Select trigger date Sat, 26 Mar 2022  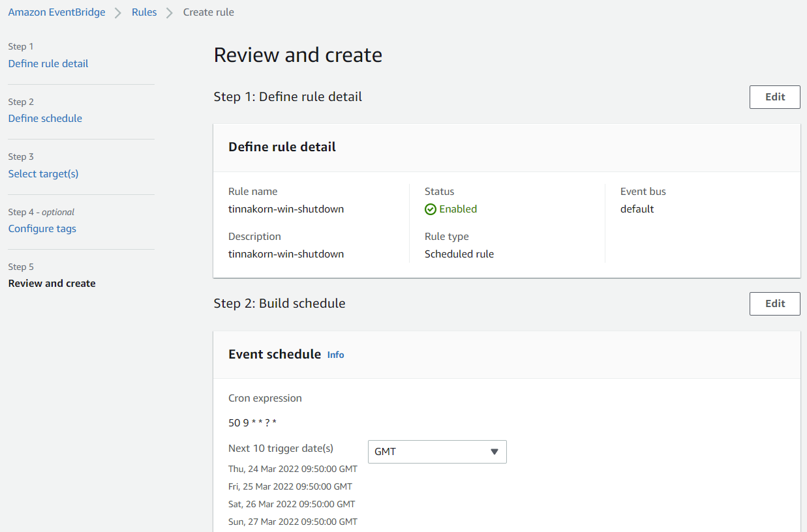(x=292, y=504)
